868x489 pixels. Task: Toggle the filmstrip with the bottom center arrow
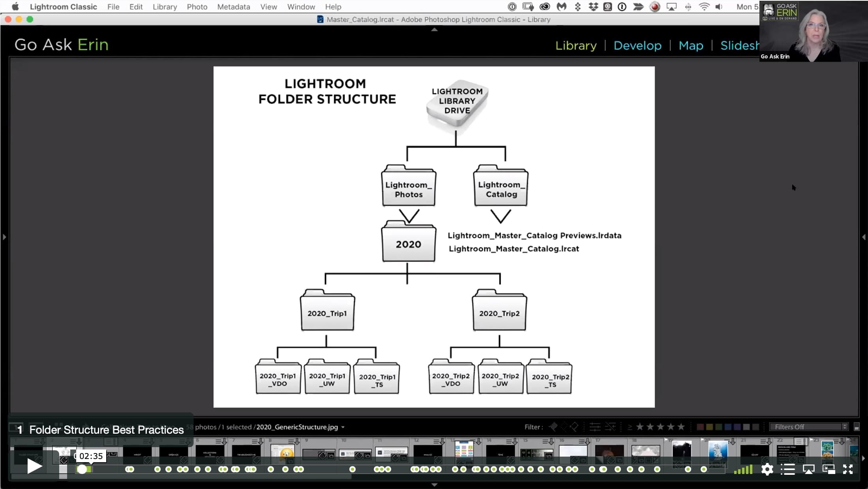coord(434,485)
